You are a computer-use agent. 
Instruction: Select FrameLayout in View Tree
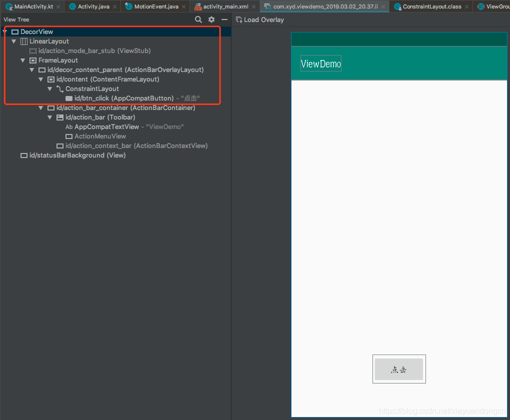pyautogui.click(x=115, y=60)
